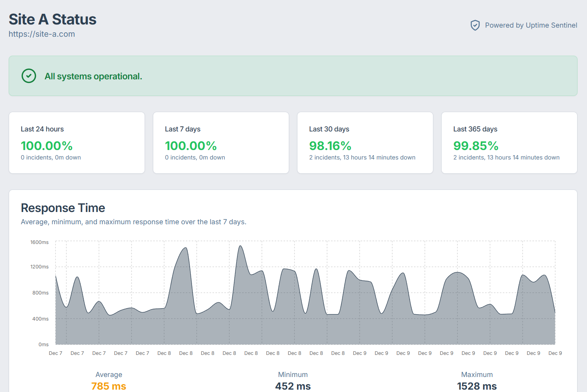Click the Maximum label below the chart
The image size is (587, 392).
(477, 375)
